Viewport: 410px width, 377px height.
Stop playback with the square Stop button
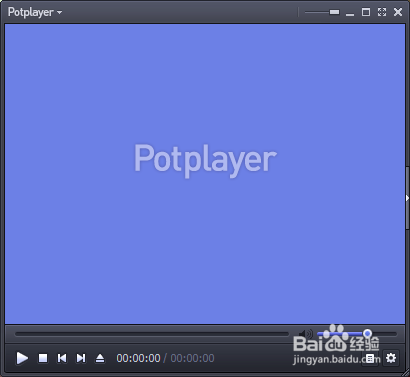[43, 358]
